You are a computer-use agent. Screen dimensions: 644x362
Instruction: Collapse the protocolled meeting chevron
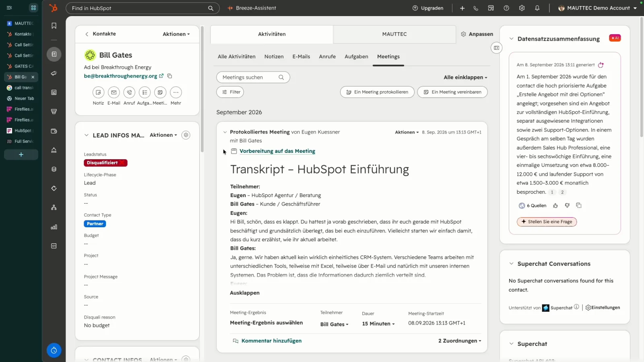[225, 132]
